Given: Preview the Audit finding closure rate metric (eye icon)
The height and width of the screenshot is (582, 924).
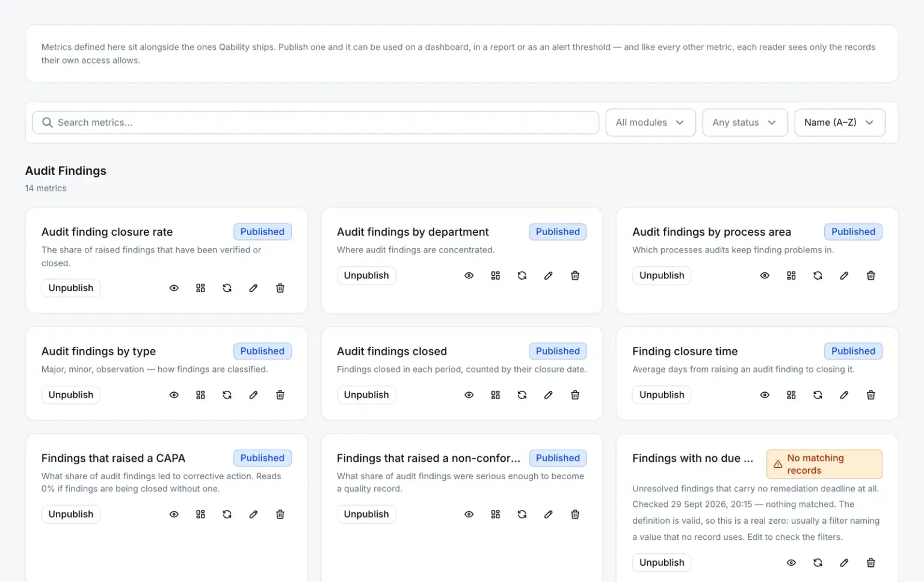Looking at the screenshot, I should tap(174, 288).
